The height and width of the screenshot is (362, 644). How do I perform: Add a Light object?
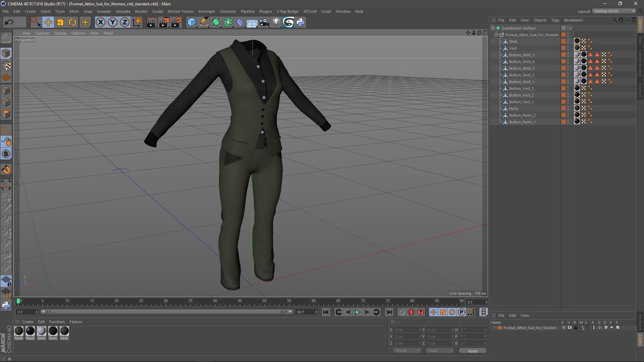276,22
